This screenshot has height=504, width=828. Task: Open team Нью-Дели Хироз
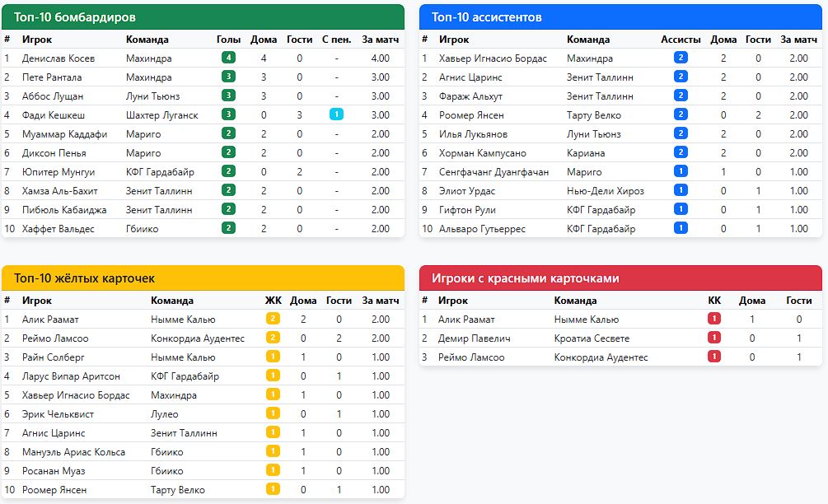(x=606, y=191)
